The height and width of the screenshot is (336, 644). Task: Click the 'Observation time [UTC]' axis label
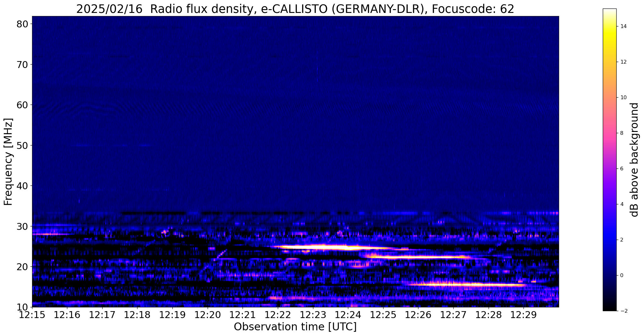[x=295, y=327]
